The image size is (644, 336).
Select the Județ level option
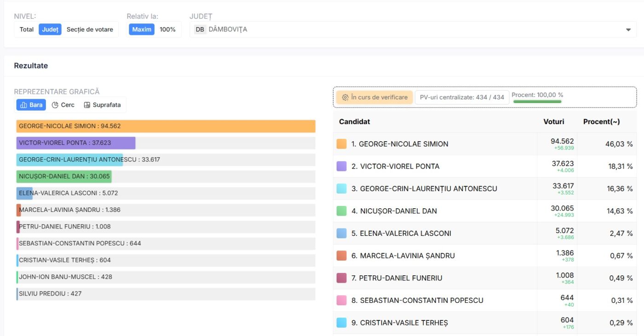(50, 29)
